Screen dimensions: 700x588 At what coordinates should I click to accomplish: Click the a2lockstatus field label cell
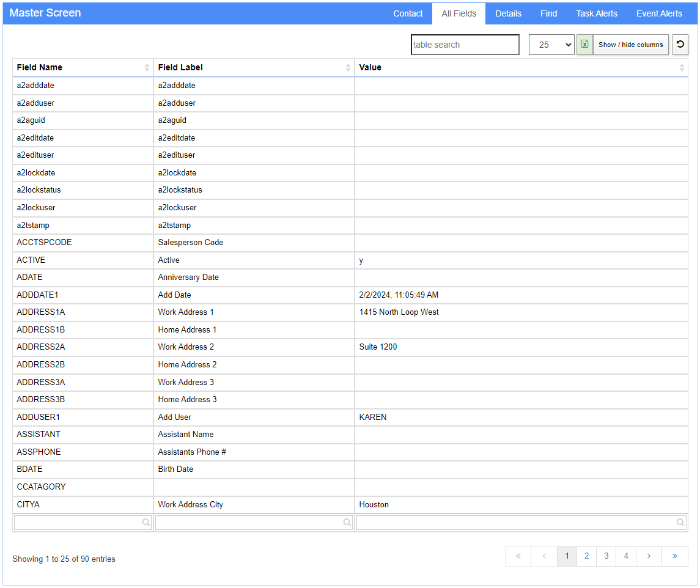254,189
